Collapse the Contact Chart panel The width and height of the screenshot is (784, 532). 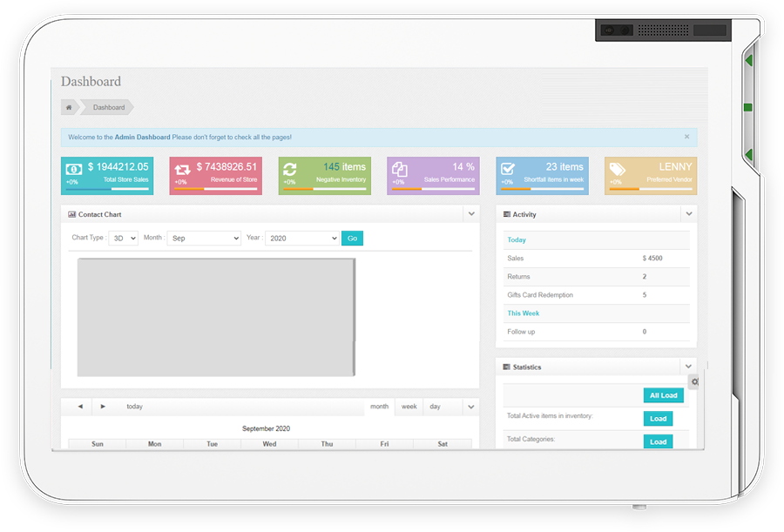[471, 214]
